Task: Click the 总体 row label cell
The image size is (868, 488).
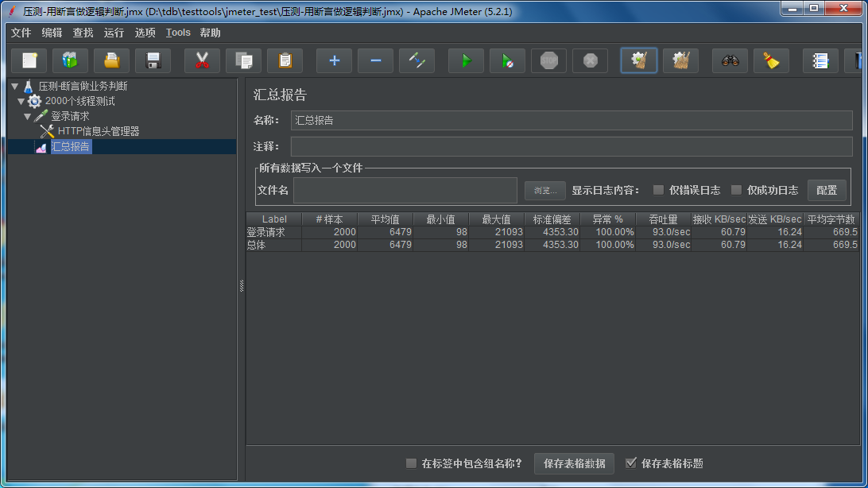Action: 274,245
